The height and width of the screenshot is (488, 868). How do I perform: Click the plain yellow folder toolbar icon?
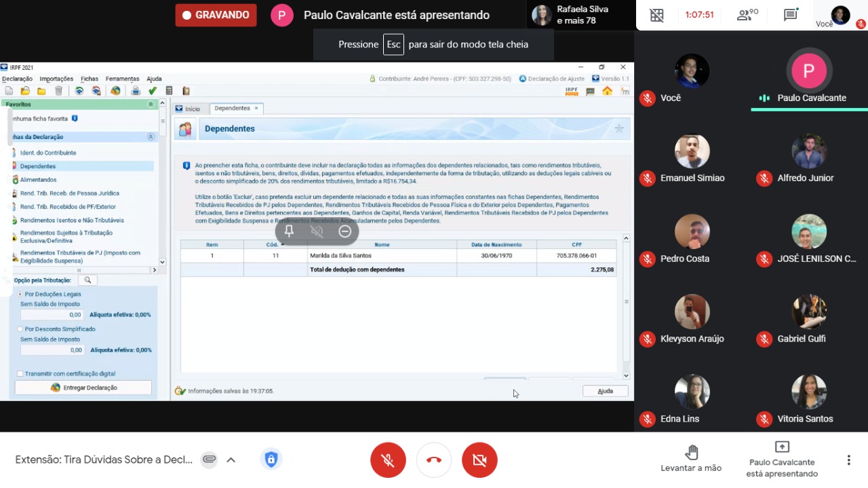tap(41, 91)
